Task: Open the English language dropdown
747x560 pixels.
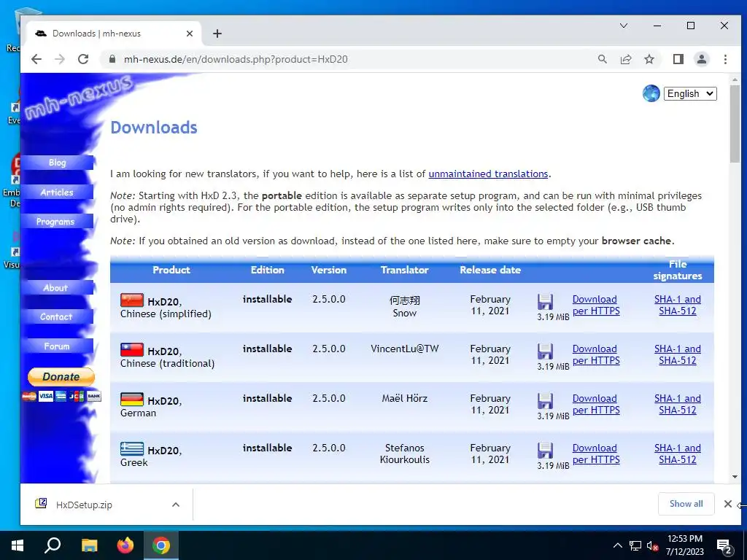Action: (x=690, y=93)
